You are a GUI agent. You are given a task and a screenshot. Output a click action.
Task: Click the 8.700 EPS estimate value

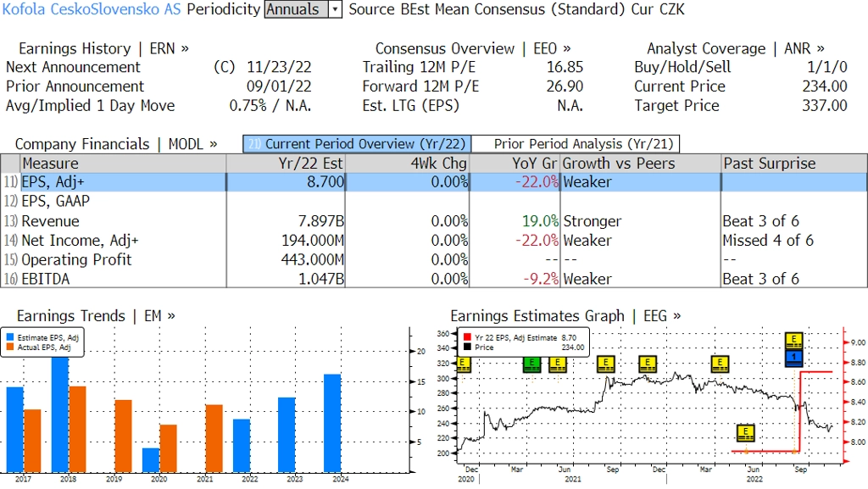(x=325, y=182)
